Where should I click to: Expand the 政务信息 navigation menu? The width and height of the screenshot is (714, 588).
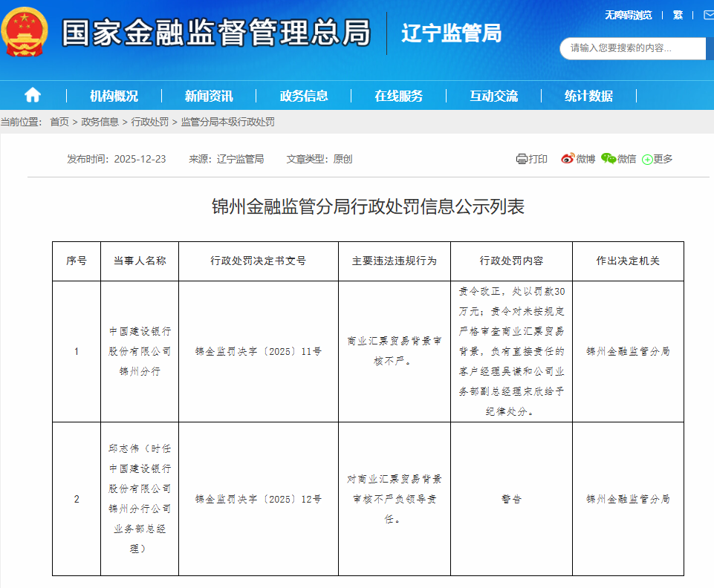tap(304, 96)
